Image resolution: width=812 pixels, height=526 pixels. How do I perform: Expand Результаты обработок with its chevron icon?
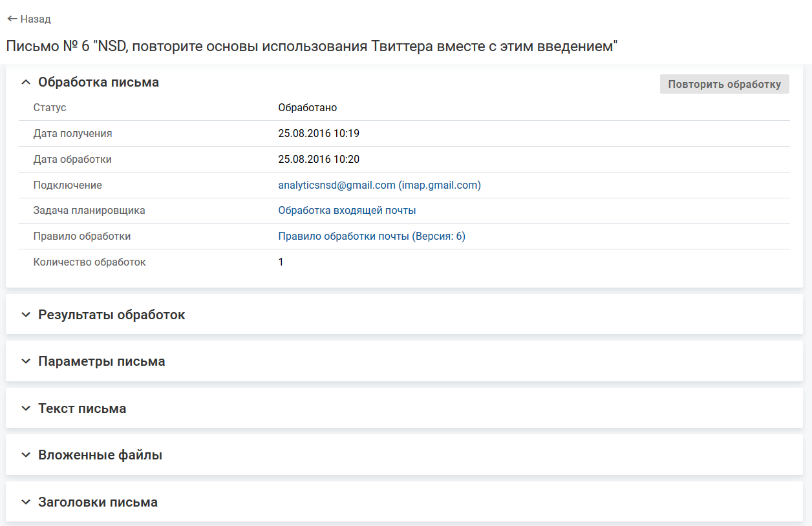coord(26,315)
